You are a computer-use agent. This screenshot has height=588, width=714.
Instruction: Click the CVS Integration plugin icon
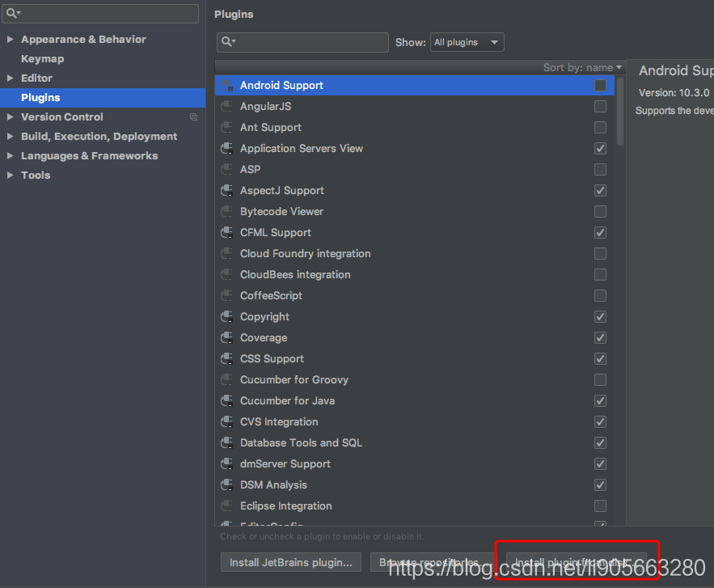click(226, 421)
